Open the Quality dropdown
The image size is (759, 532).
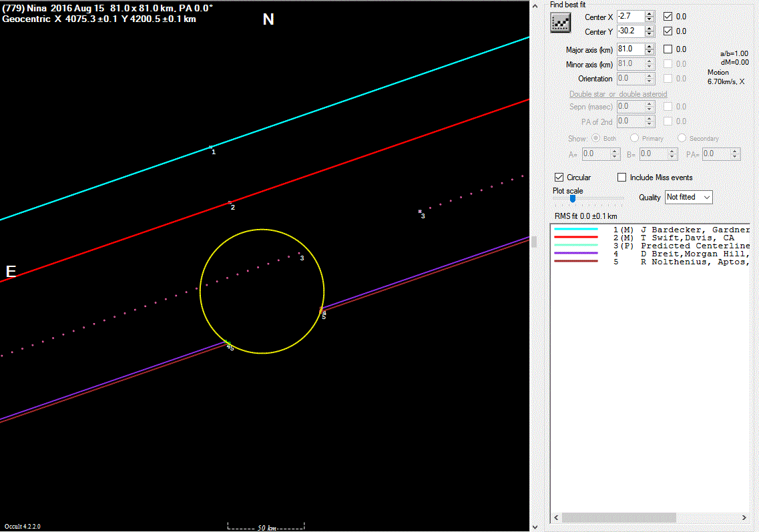click(x=688, y=198)
